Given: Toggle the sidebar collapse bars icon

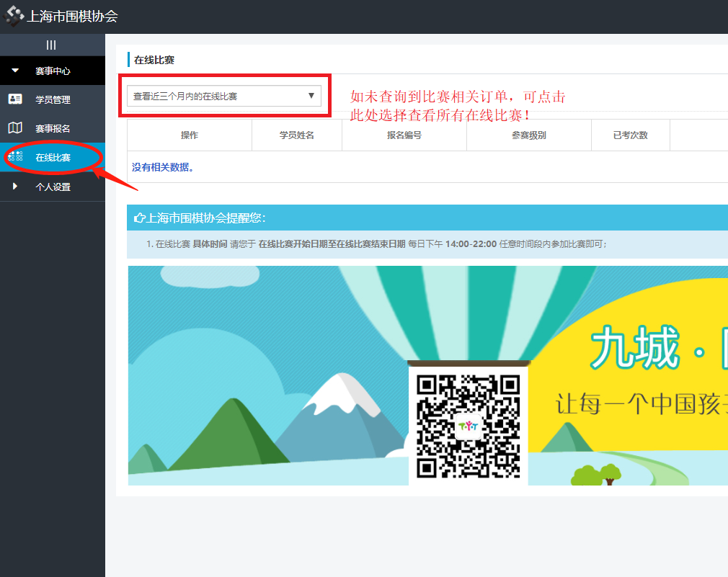Looking at the screenshot, I should [51, 45].
